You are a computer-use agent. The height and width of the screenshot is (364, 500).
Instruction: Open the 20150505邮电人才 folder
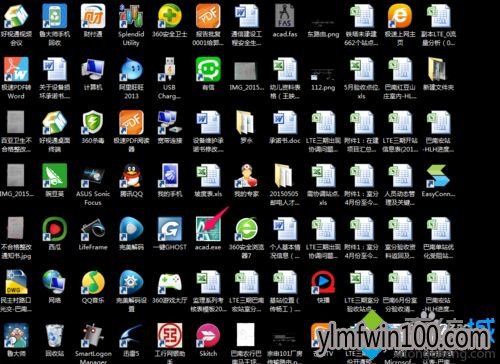click(285, 185)
